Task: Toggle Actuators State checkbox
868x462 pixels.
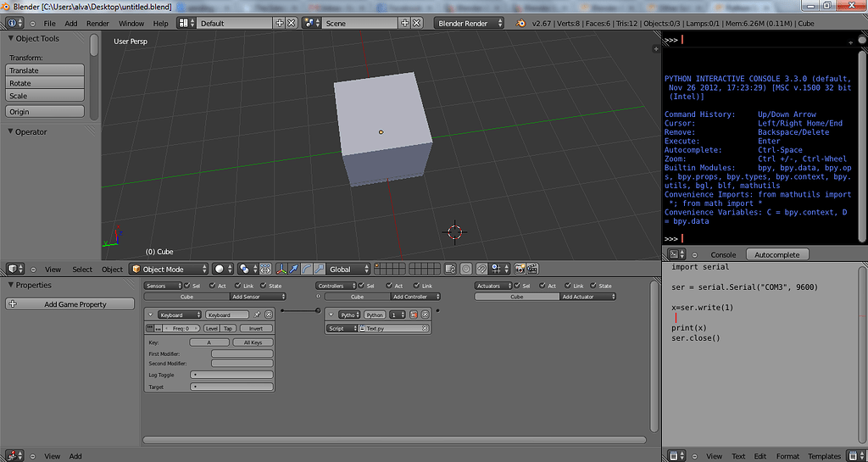Action: [593, 286]
